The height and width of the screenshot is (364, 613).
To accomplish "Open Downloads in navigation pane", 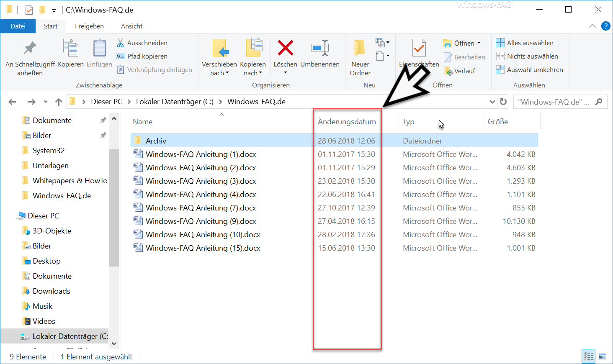I will (51, 291).
